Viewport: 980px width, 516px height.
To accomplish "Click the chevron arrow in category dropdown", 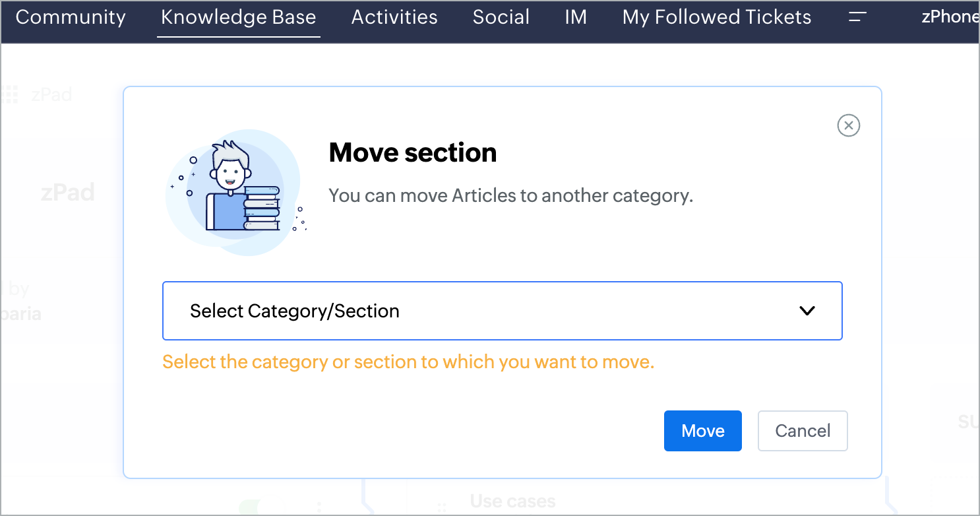I will 807,311.
